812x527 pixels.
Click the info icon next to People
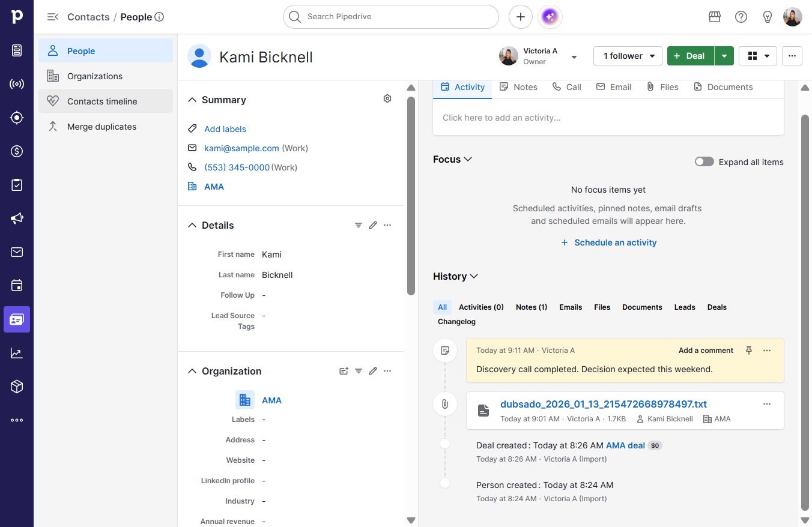coord(159,17)
